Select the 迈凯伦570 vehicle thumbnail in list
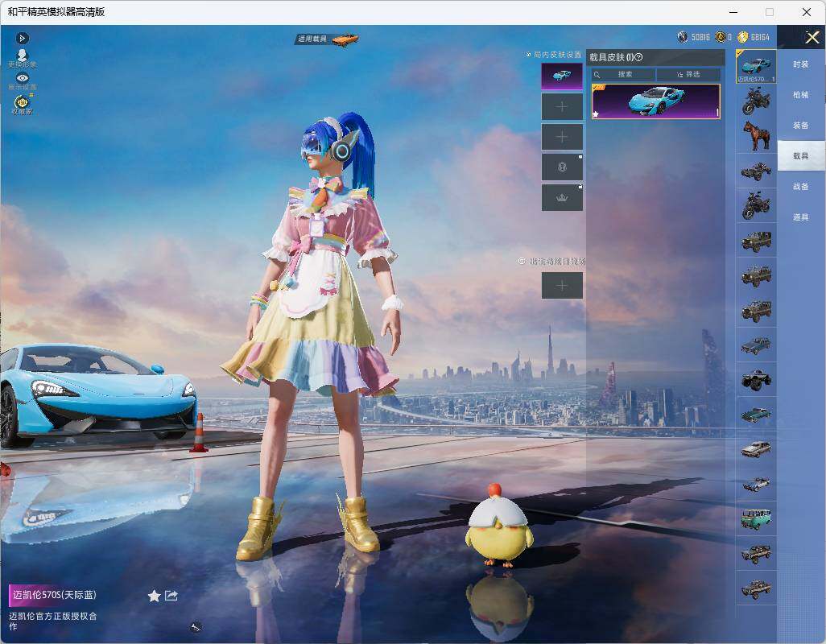 coord(756,66)
